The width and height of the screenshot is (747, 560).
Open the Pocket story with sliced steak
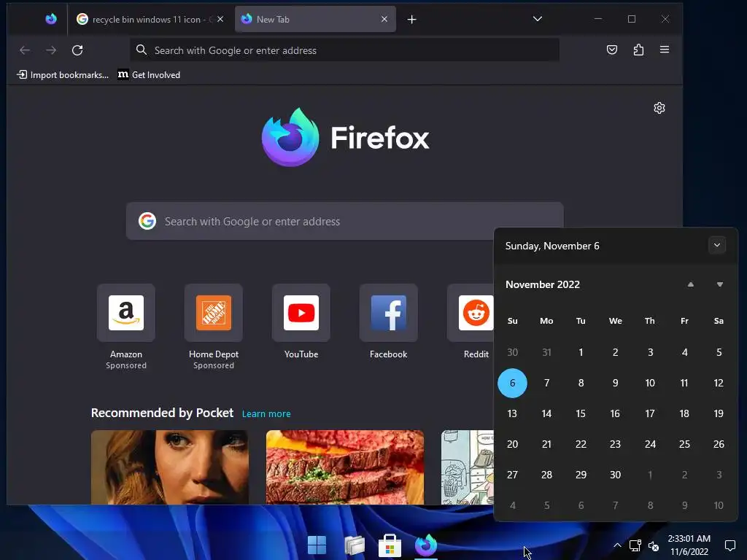pos(345,467)
